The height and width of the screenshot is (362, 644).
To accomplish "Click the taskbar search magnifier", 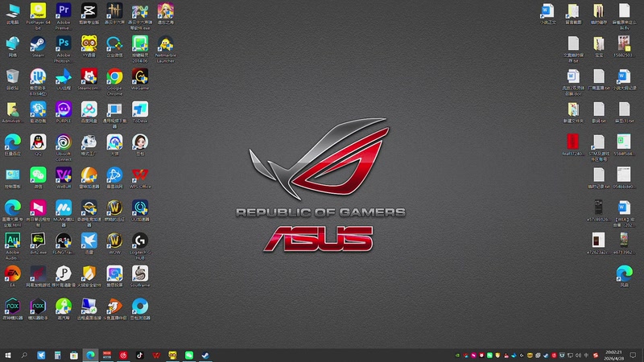I will 24,356.
